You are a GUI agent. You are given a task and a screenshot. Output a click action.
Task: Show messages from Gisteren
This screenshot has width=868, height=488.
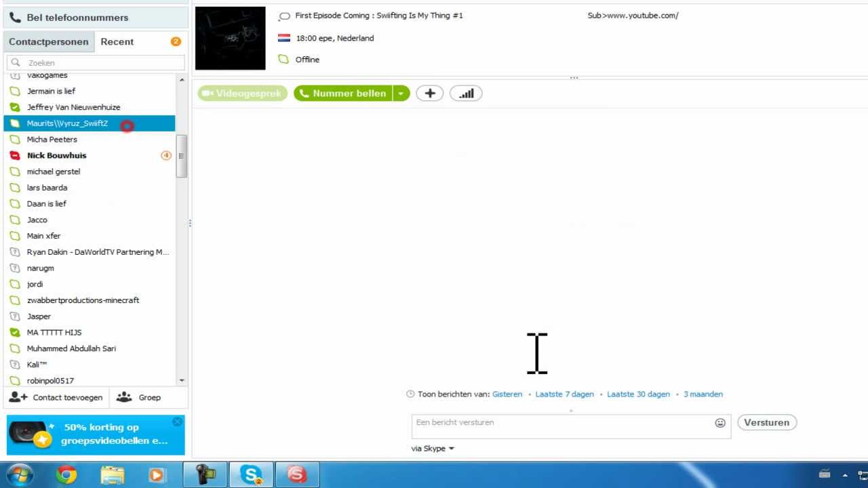pyautogui.click(x=507, y=394)
